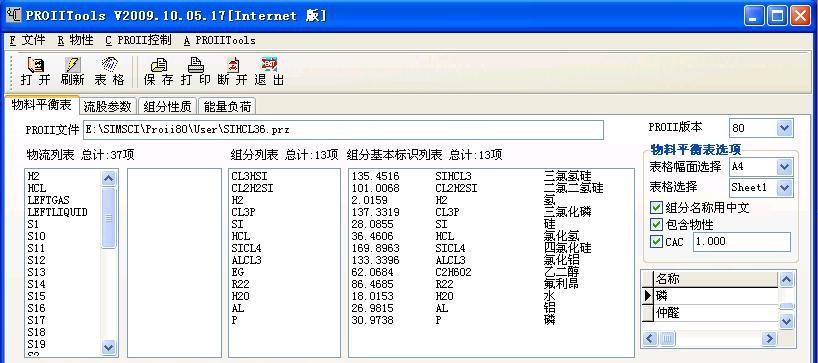Select H2 in the stream list
This screenshot has width=818, height=363.
(33, 176)
